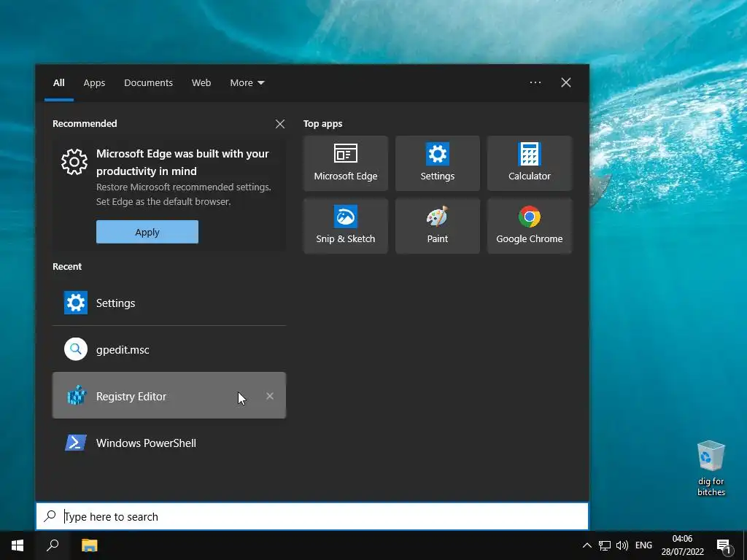
Task: Click the gear icon in Recommended card
Action: pos(74,162)
